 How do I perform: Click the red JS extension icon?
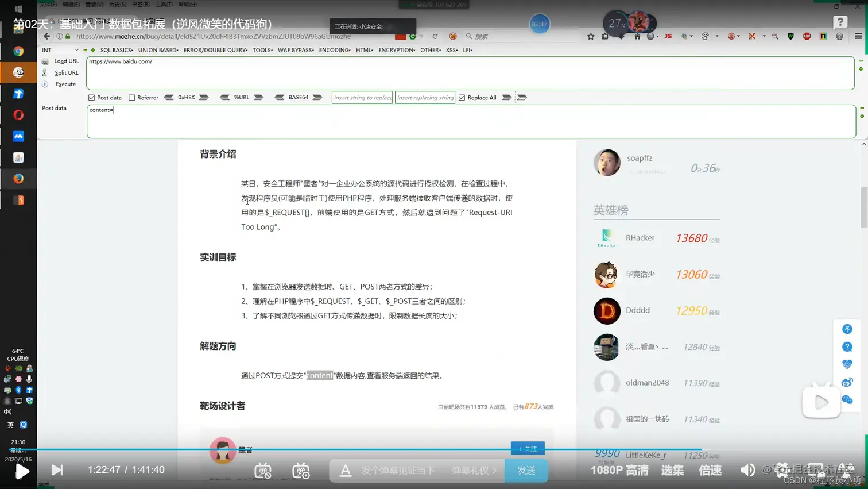pyautogui.click(x=668, y=36)
